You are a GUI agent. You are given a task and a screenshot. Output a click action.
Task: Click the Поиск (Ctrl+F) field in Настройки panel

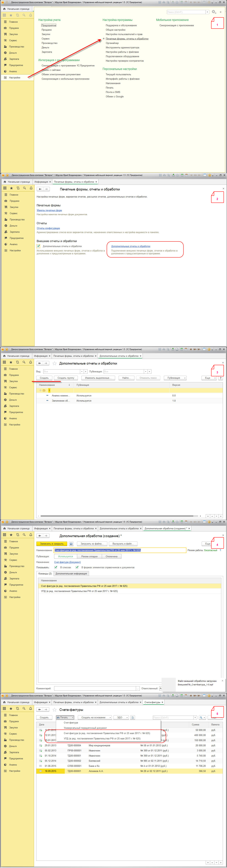[x=186, y=12]
